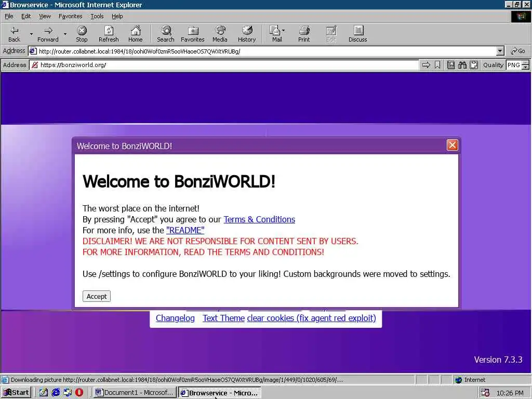
Task: Open the File menu
Action: click(9, 16)
